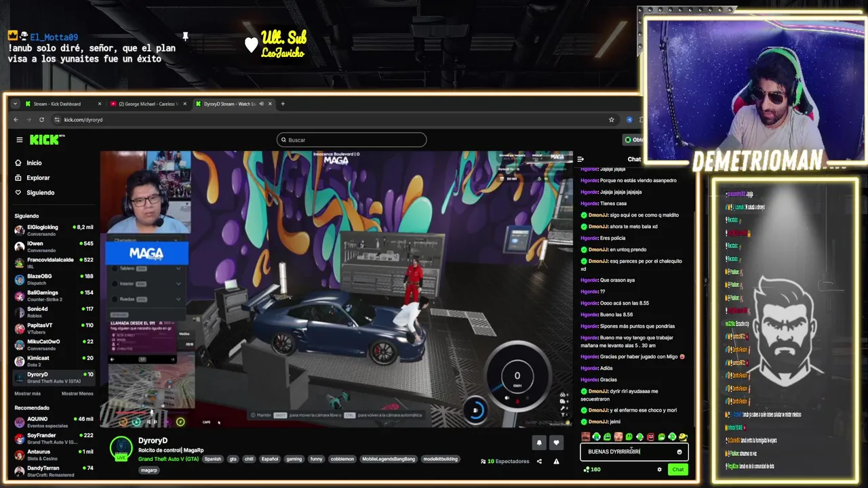
Task: Click Grand Theft Auto V (GTA) category link
Action: click(x=168, y=459)
